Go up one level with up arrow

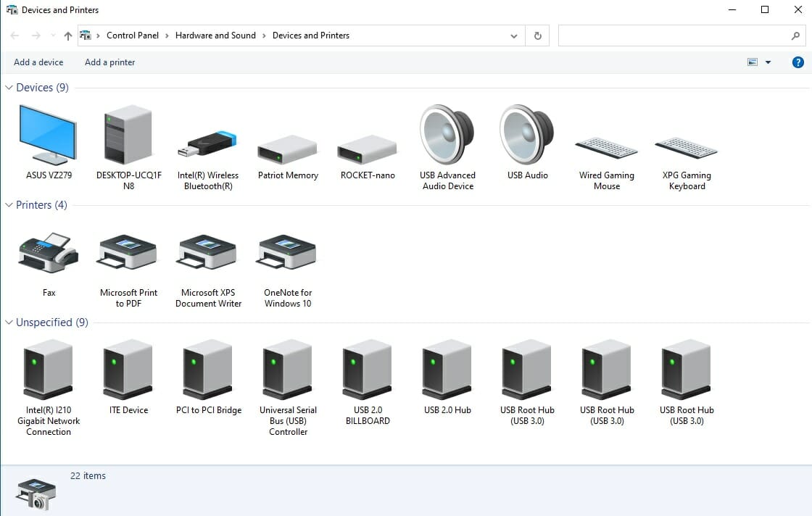[x=68, y=36]
